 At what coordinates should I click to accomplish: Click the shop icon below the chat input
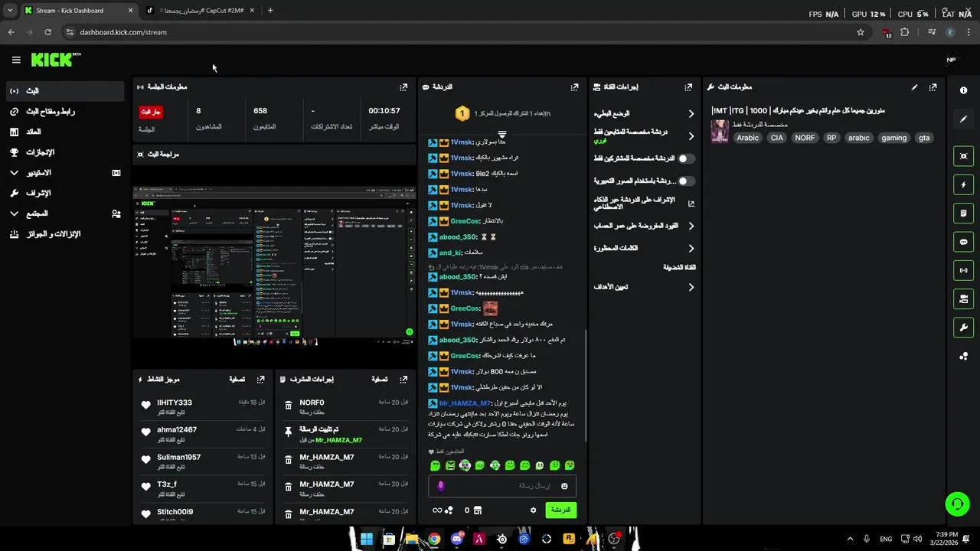click(478, 510)
